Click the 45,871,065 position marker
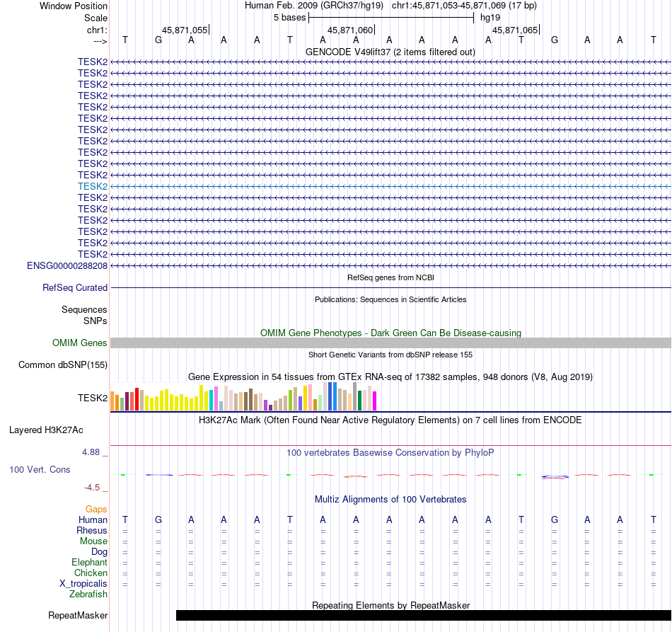The width and height of the screenshot is (672, 632). click(516, 30)
